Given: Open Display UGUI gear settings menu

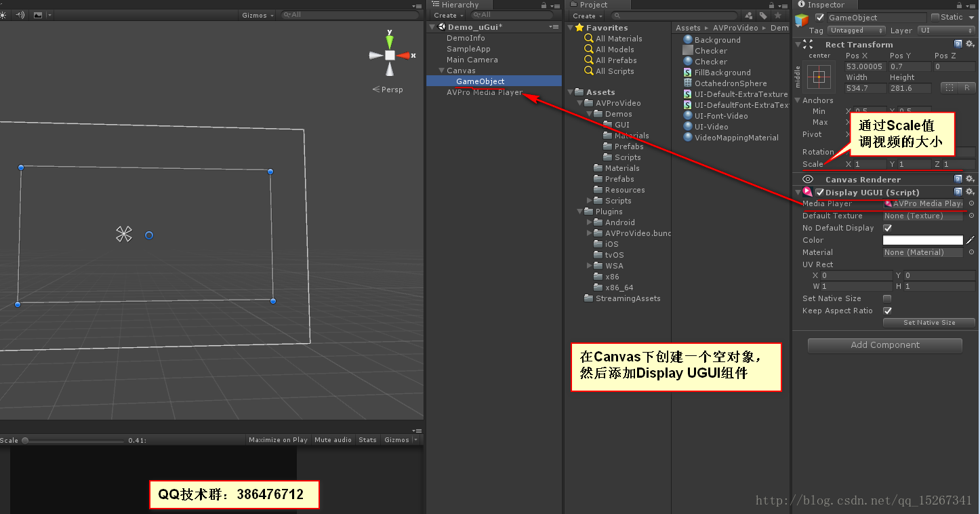Looking at the screenshot, I should tap(970, 192).
